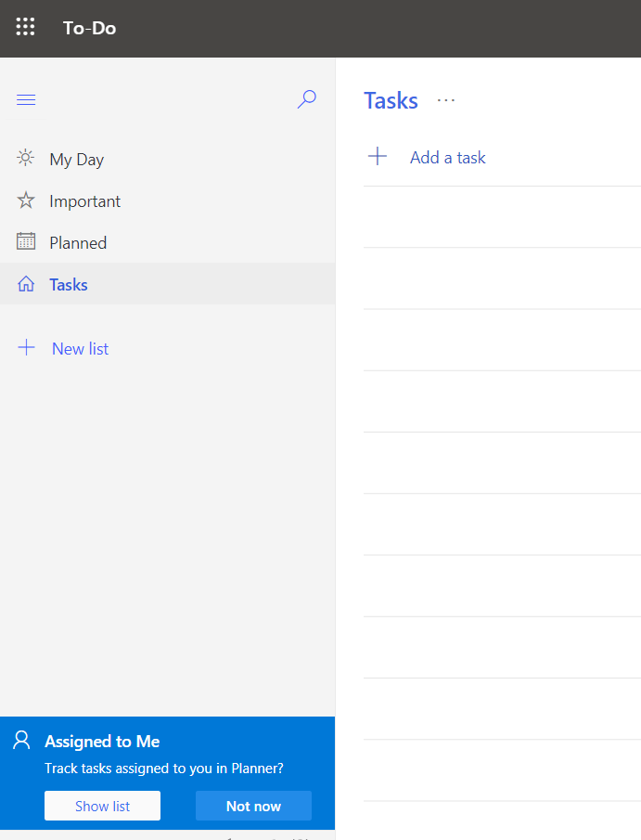Create a list via New list

pyautogui.click(x=80, y=349)
